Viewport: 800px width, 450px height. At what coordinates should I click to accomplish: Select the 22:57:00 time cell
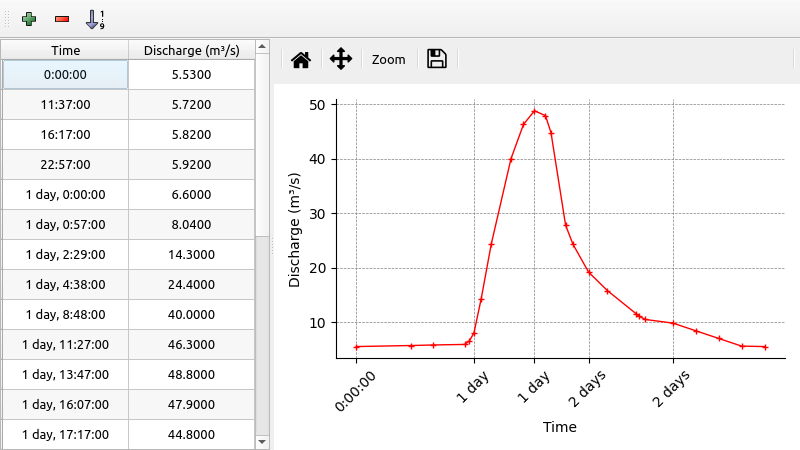[x=65, y=165]
